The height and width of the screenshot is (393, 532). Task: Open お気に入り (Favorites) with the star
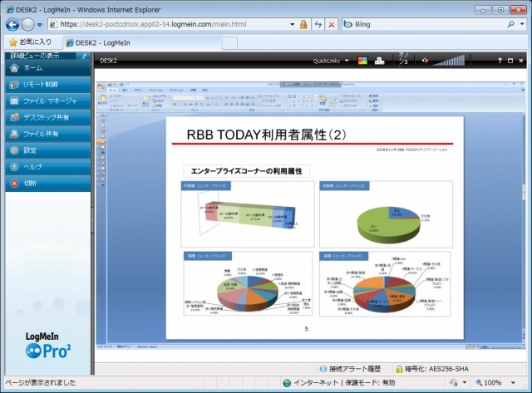click(31, 42)
